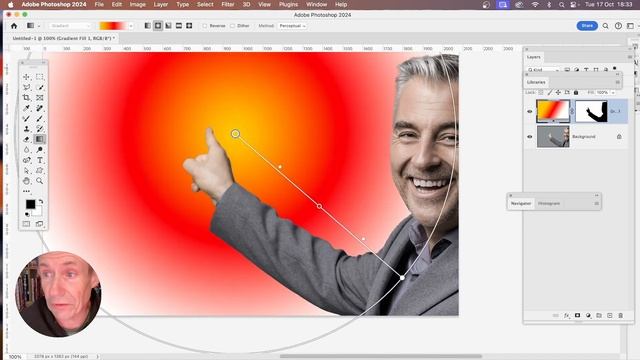Screen dimensions: 640x360
Task: Hide the Background layer eye
Action: (x=530, y=137)
